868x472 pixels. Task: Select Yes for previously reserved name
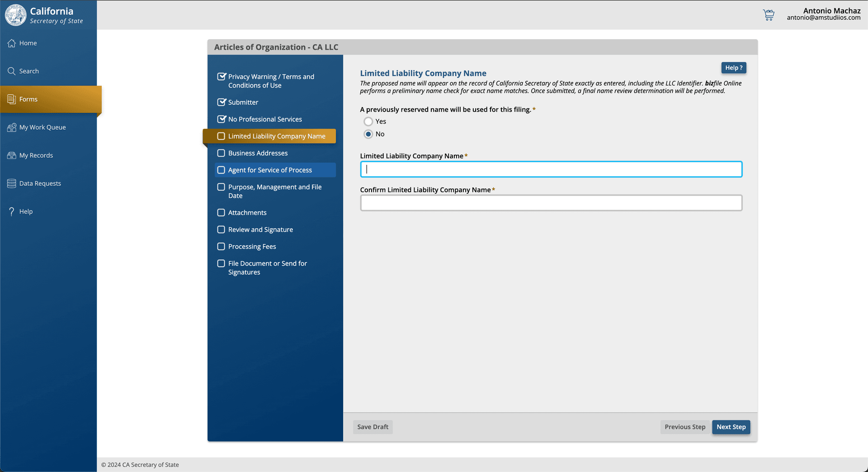(368, 122)
